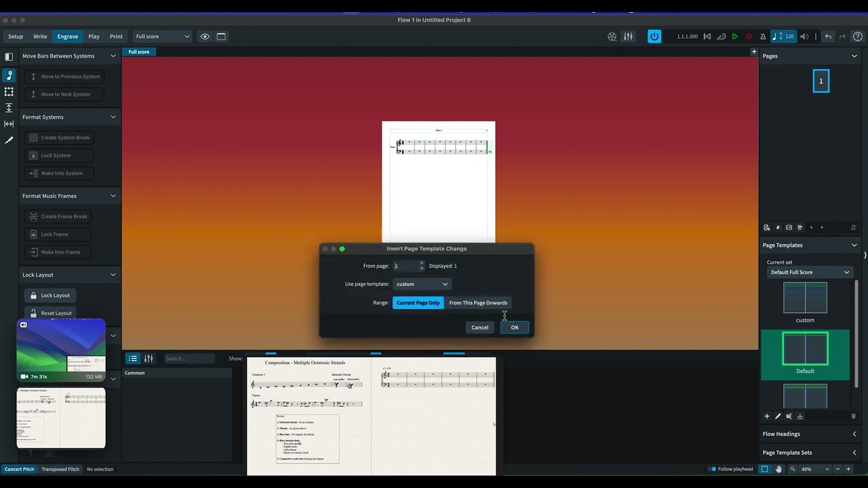The width and height of the screenshot is (868, 488).
Task: Open Help question mark icon
Action: click(858, 37)
